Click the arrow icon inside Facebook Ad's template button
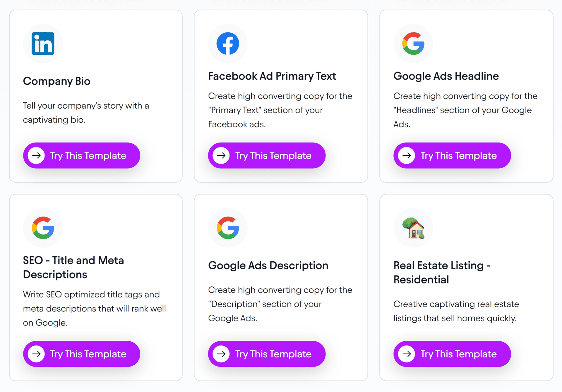Screen dimensions: 562x392 click(x=222, y=155)
